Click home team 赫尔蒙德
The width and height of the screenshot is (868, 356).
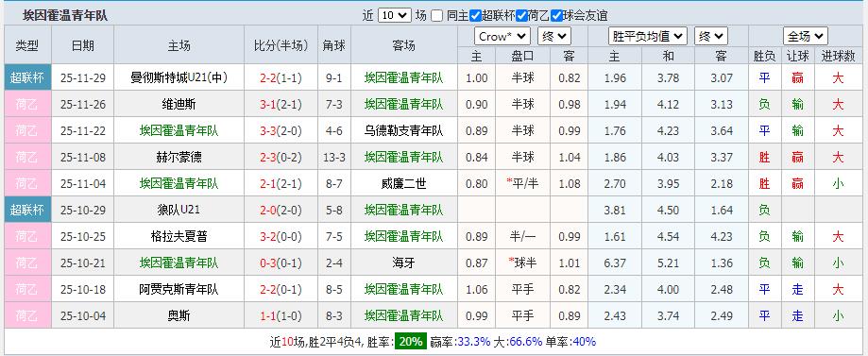pyautogui.click(x=179, y=158)
